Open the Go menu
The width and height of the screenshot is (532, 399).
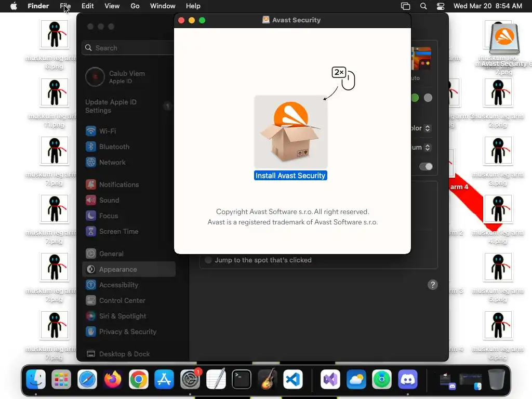point(135,6)
